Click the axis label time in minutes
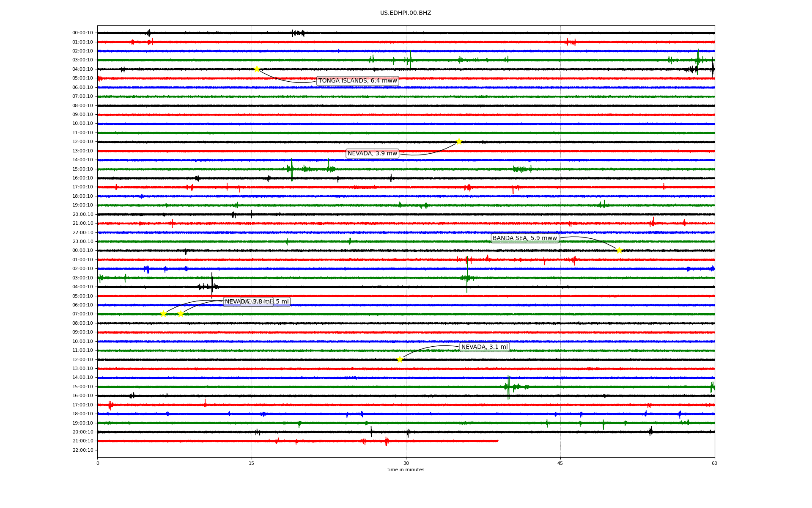This screenshot has width=812, height=508. (406, 470)
